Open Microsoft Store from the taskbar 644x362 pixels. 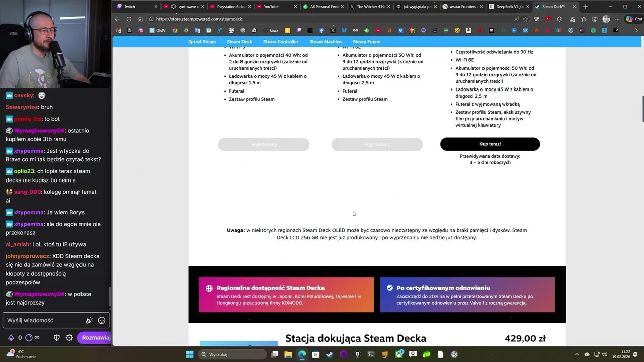click(x=315, y=354)
